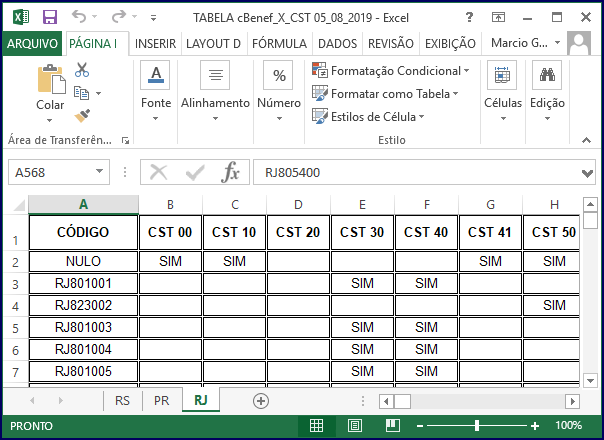The height and width of the screenshot is (440, 604).
Task: Select cell containing RJ823002
Action: click(x=83, y=306)
